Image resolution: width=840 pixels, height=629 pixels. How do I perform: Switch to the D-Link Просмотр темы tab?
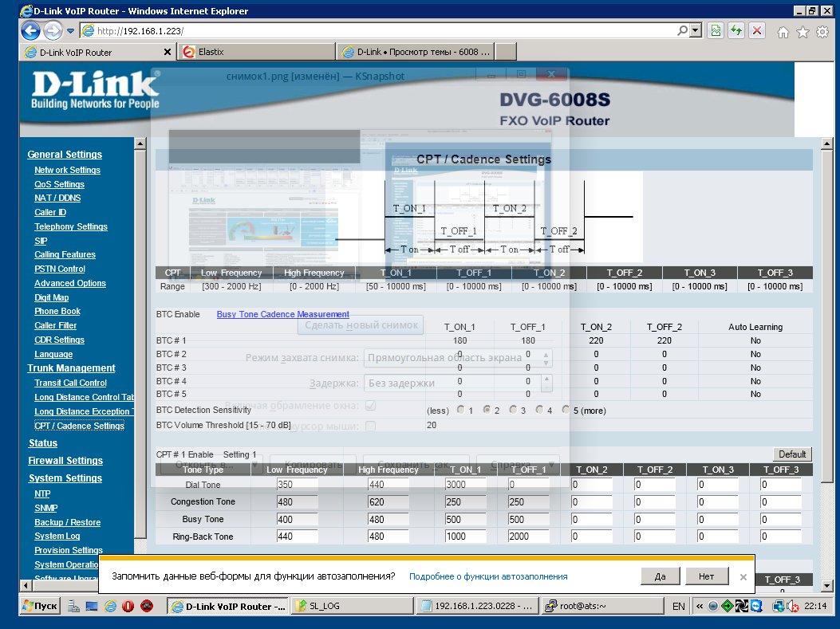coord(416,52)
